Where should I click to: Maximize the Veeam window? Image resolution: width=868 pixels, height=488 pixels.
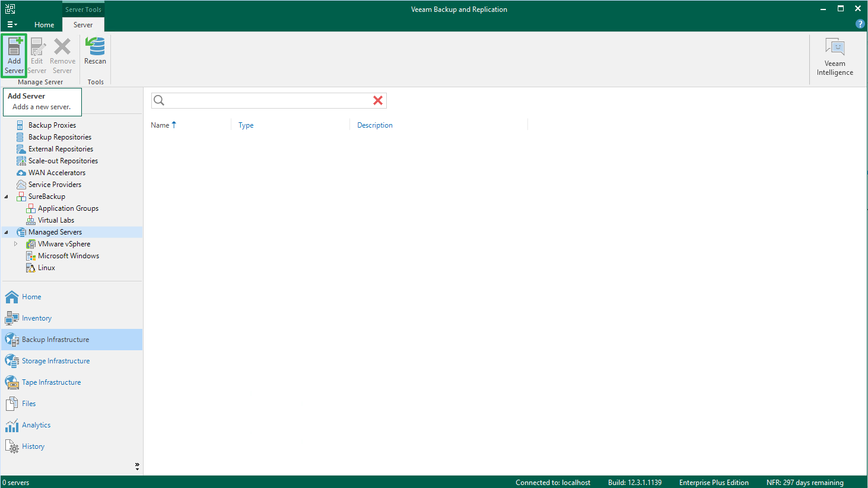(x=841, y=9)
